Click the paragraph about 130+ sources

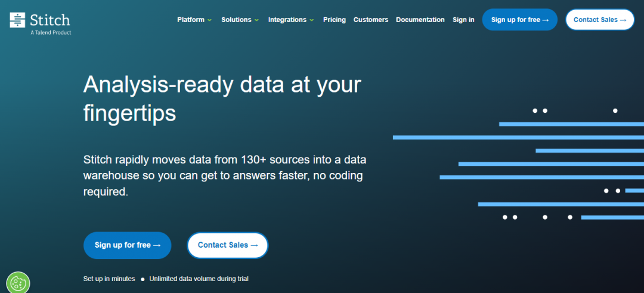click(x=224, y=176)
